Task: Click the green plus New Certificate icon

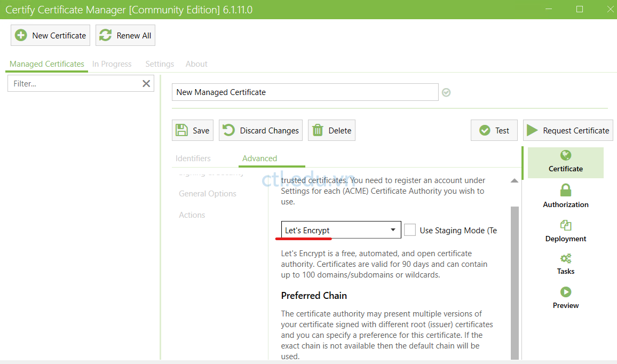Action: [21, 35]
